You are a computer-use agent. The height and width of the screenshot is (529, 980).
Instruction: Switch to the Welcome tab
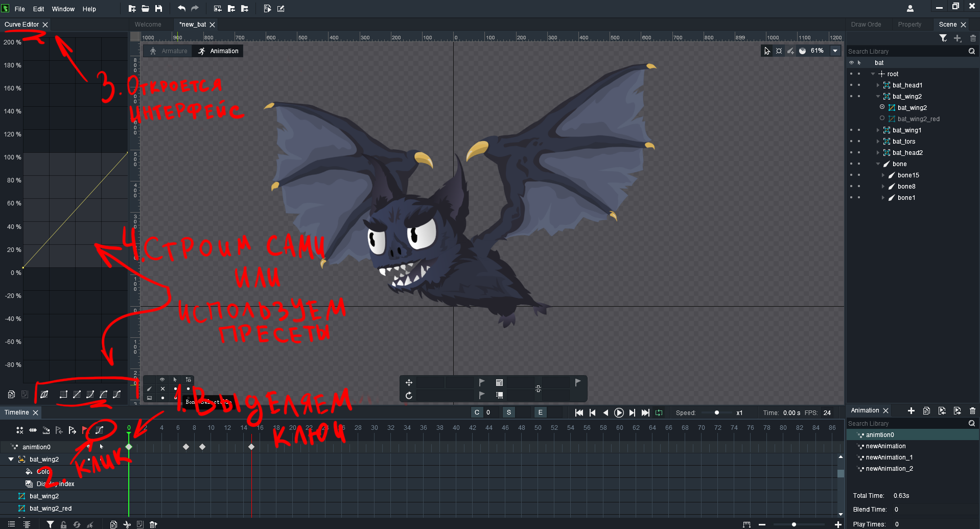(x=148, y=25)
